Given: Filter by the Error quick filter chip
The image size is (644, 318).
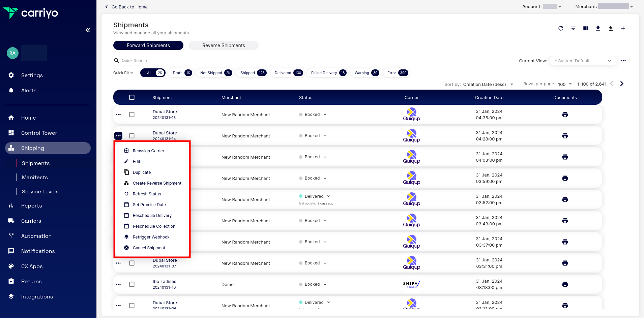Looking at the screenshot, I should 397,73.
